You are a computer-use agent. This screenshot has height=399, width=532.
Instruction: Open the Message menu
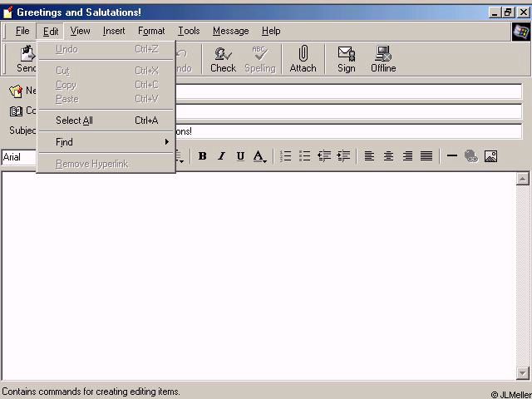tap(231, 31)
